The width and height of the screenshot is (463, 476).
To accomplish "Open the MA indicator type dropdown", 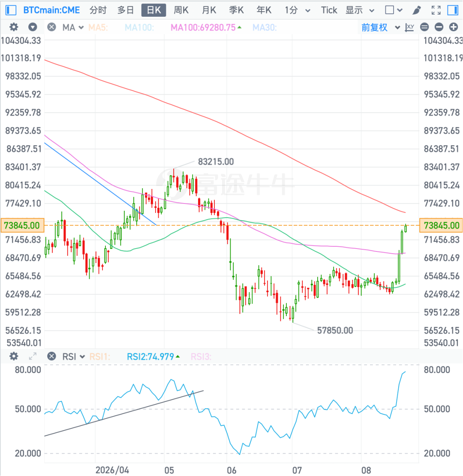I will [73, 27].
